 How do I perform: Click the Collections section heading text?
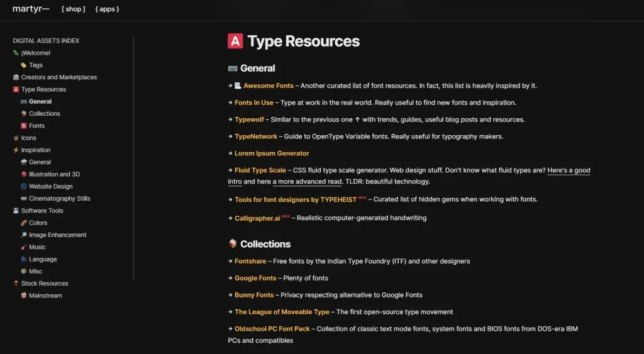pos(265,244)
